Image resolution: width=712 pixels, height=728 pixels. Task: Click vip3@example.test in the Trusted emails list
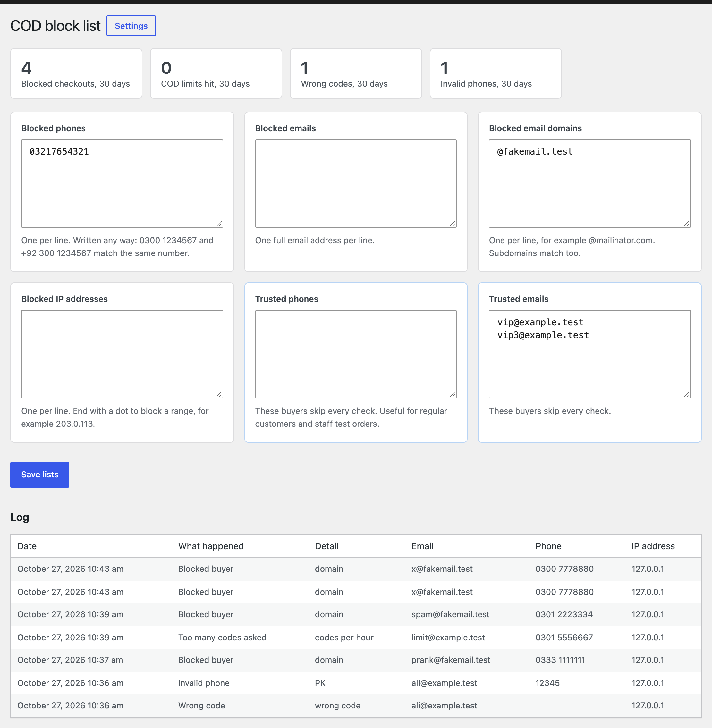pyautogui.click(x=543, y=335)
